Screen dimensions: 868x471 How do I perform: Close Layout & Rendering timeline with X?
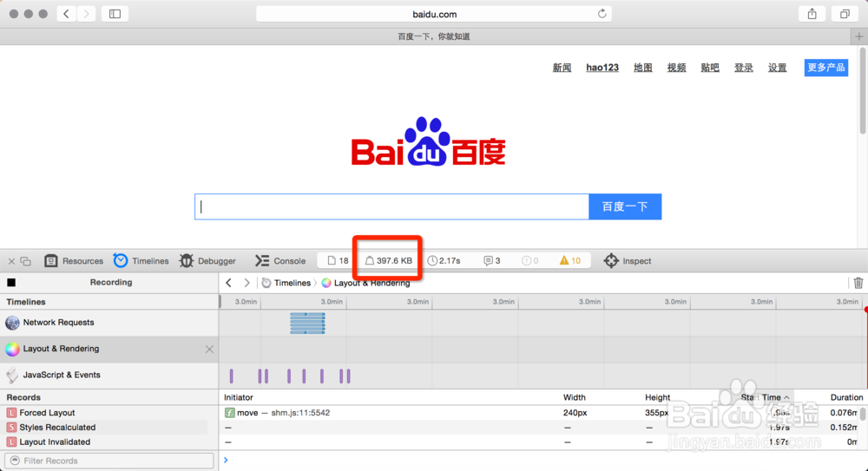pyautogui.click(x=209, y=350)
